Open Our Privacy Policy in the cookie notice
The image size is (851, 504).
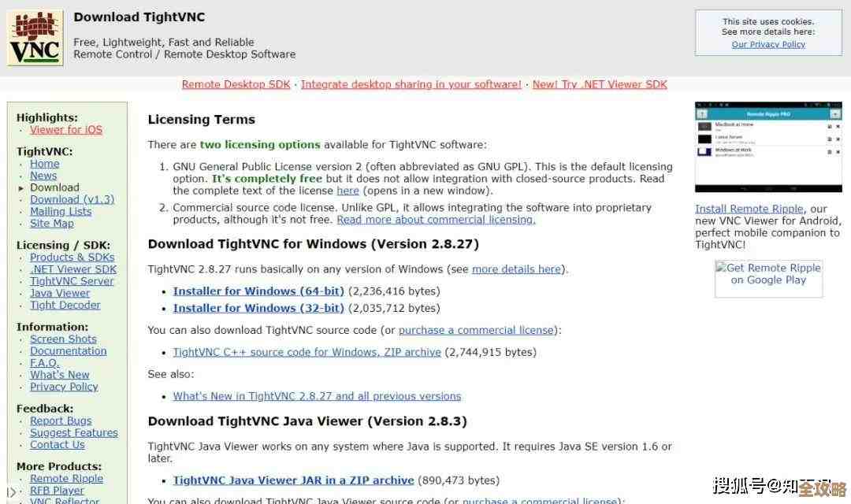[768, 44]
